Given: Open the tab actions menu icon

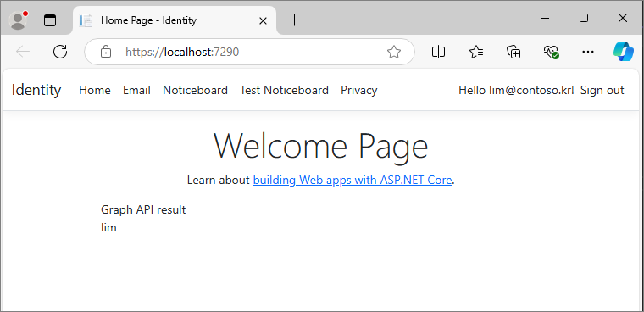Looking at the screenshot, I should click(x=50, y=20).
